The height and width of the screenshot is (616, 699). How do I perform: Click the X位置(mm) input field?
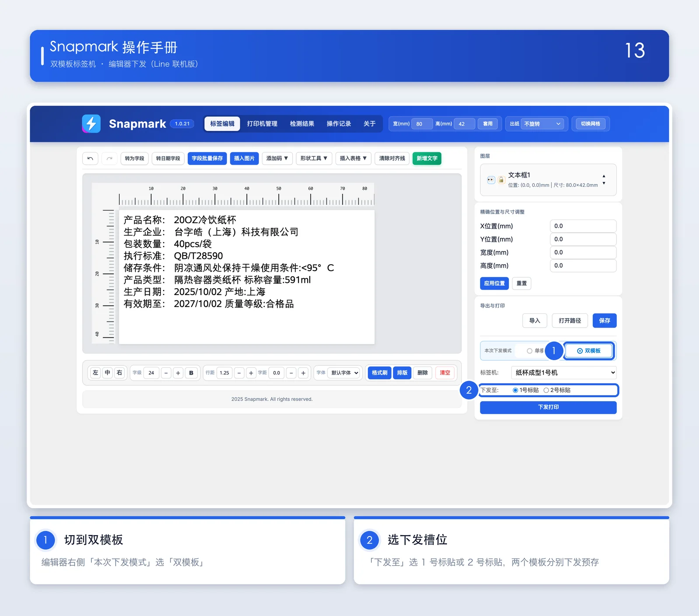pyautogui.click(x=583, y=226)
